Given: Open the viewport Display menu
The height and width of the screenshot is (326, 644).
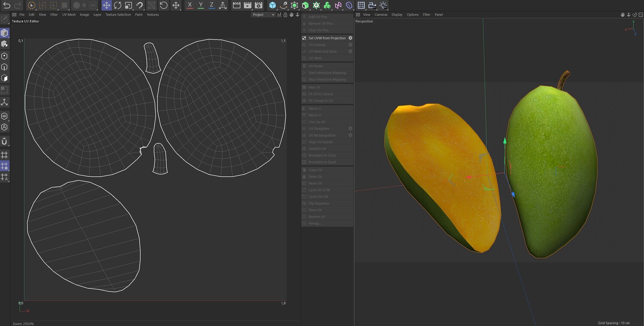Looking at the screenshot, I should click(x=397, y=15).
